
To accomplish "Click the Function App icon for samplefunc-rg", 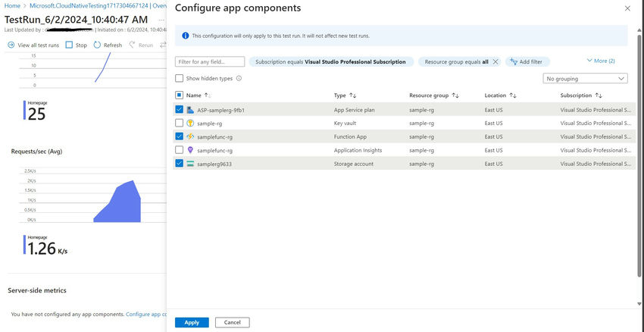I will click(x=190, y=136).
